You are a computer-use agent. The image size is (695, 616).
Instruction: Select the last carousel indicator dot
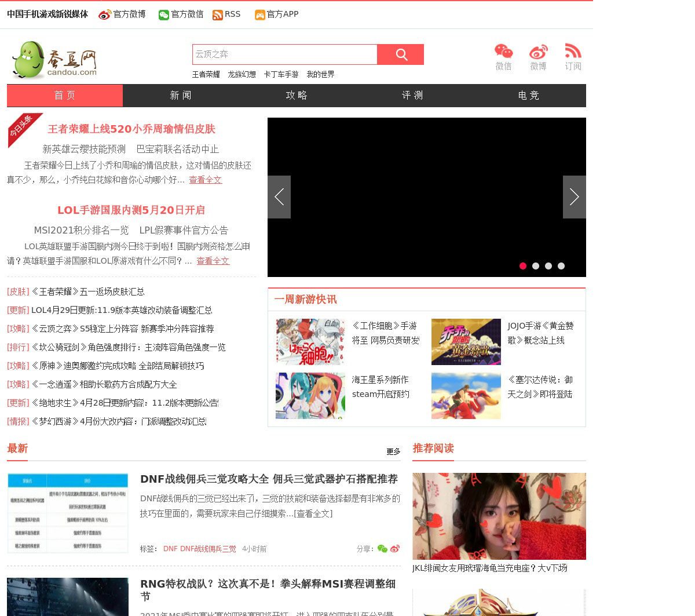click(x=561, y=266)
